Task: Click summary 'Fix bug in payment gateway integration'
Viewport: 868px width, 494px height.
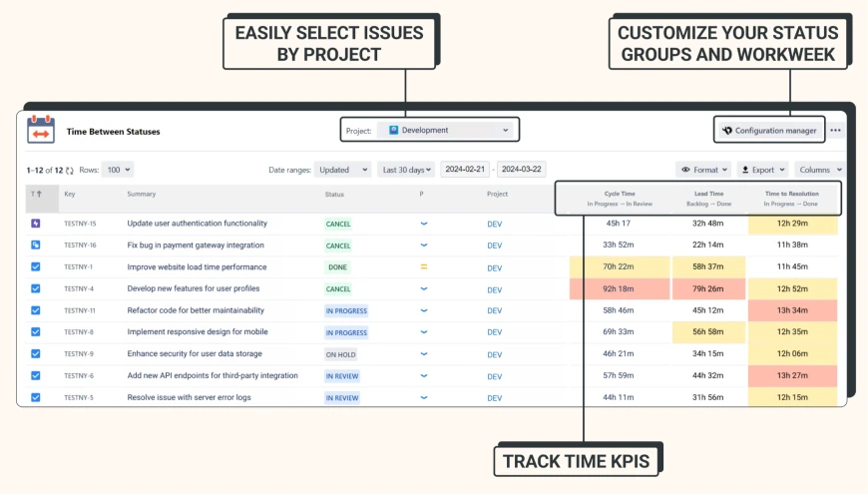Action: tap(196, 245)
